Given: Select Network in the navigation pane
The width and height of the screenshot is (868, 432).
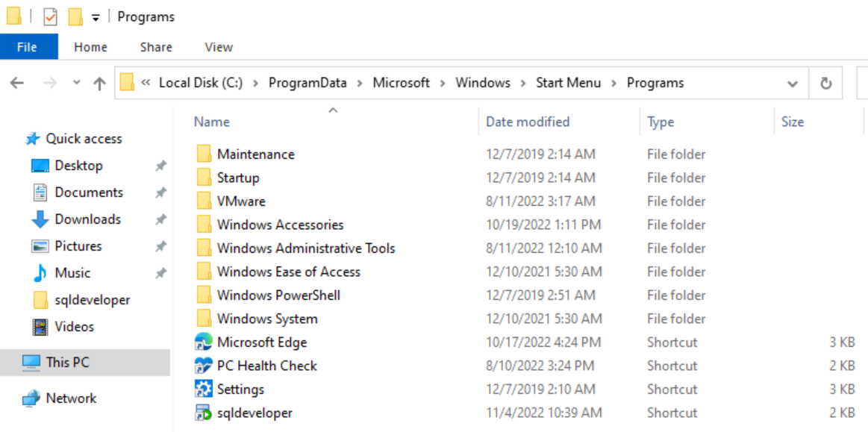Looking at the screenshot, I should click(71, 398).
